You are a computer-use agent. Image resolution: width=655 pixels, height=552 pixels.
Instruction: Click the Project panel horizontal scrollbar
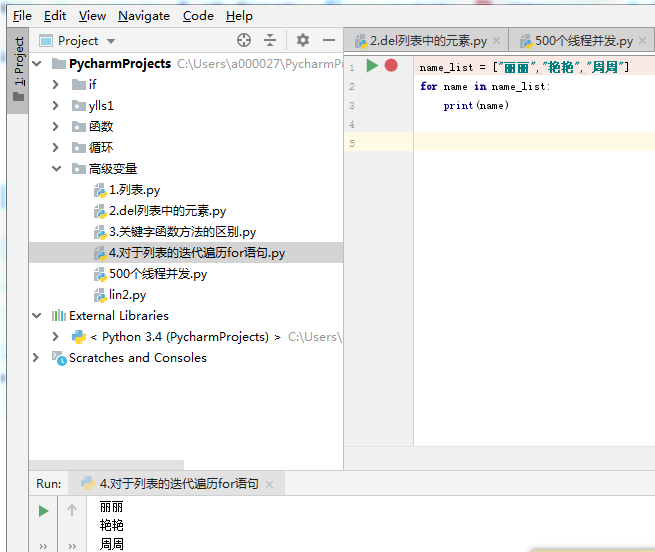(x=107, y=465)
